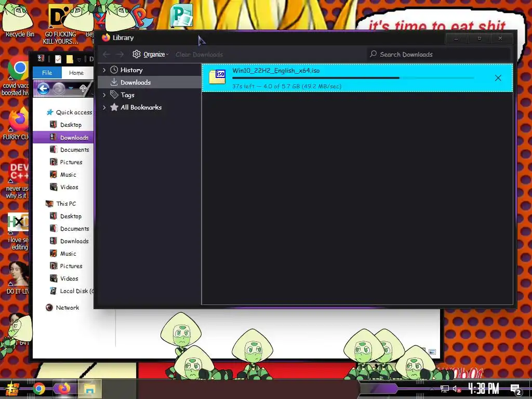The width and height of the screenshot is (532, 399).
Task: Click the File Explorer icon on the taskbar
Action: click(x=89, y=389)
